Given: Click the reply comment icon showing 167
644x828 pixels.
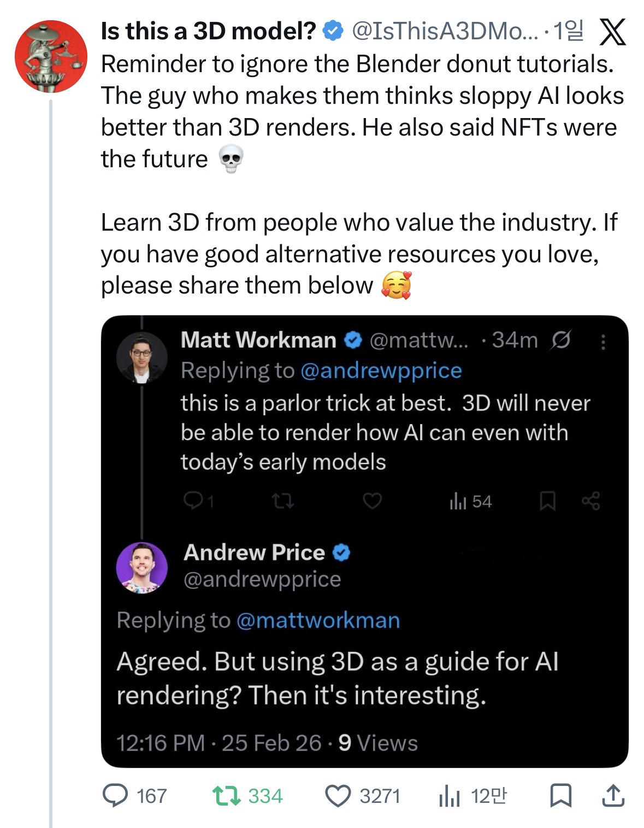Looking at the screenshot, I should click(115, 796).
